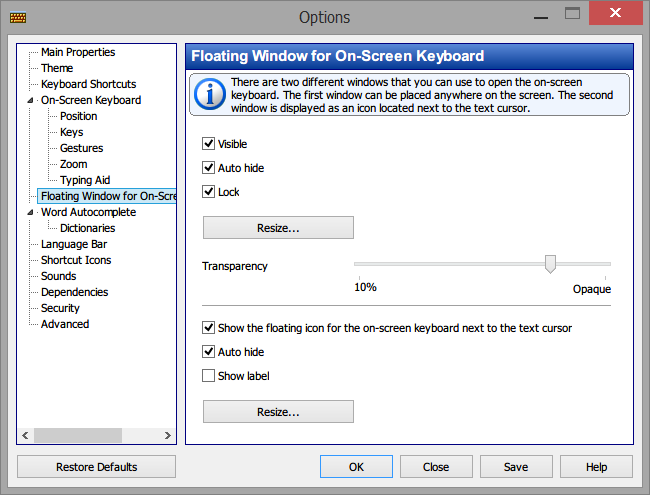The width and height of the screenshot is (650, 495).
Task: Maximize the Options window
Action: 572,14
